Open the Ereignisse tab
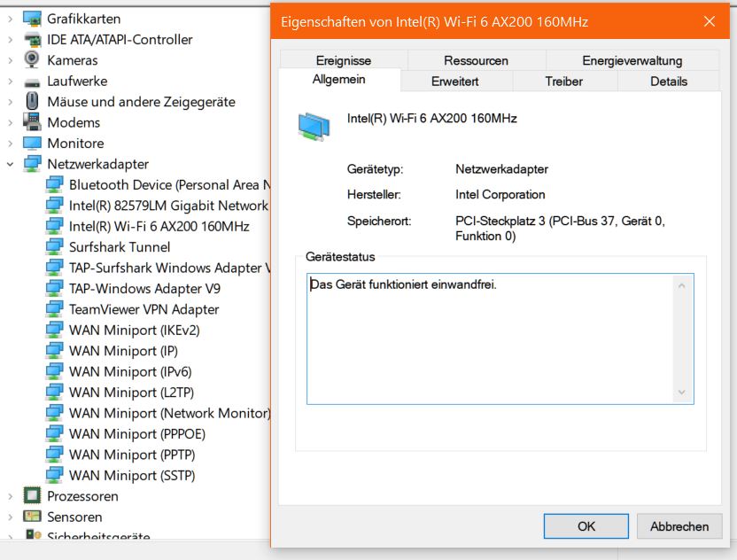737x560 pixels. click(x=344, y=60)
